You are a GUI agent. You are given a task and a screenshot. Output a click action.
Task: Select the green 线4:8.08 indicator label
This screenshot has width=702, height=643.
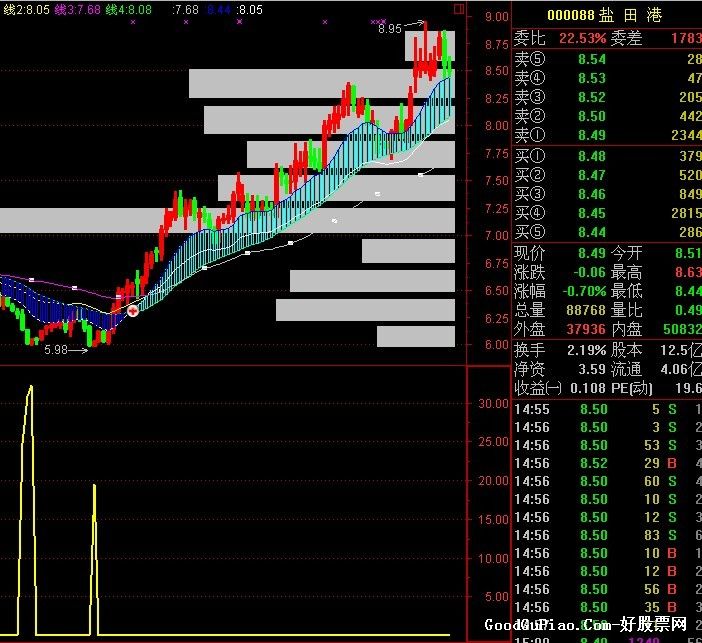[x=128, y=9]
